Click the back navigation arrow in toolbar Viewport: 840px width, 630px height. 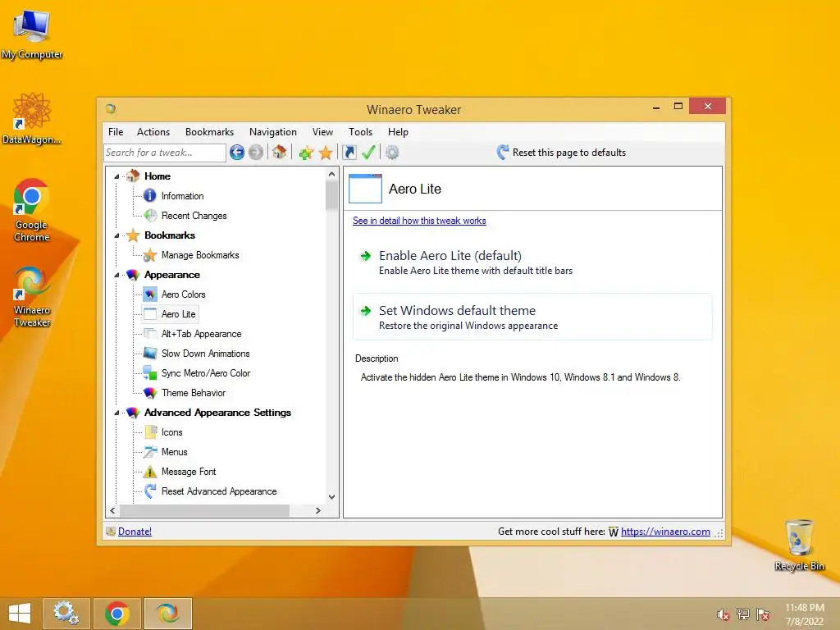click(x=237, y=153)
